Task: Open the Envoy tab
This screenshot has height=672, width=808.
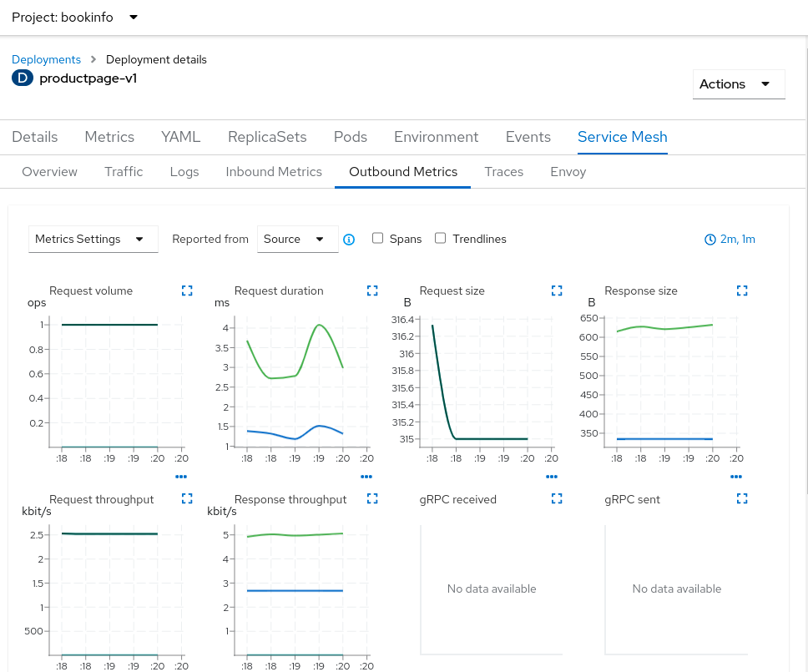Action: 568,171
